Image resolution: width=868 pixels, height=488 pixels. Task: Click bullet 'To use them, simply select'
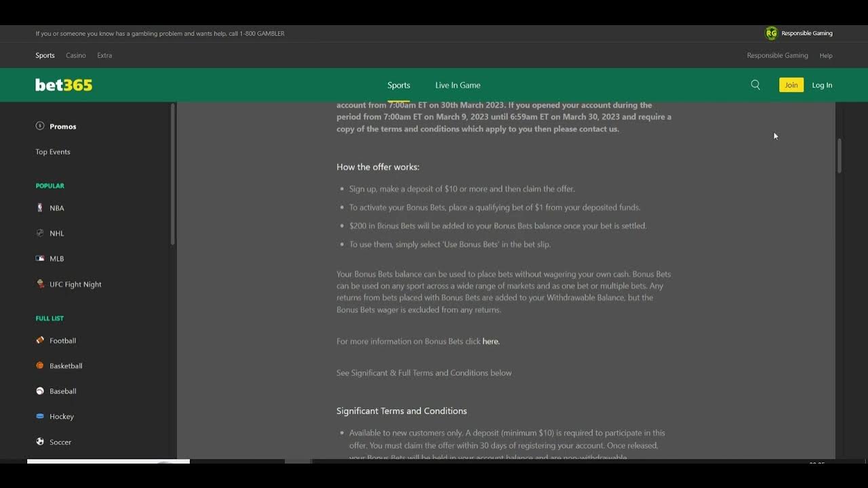coord(450,245)
